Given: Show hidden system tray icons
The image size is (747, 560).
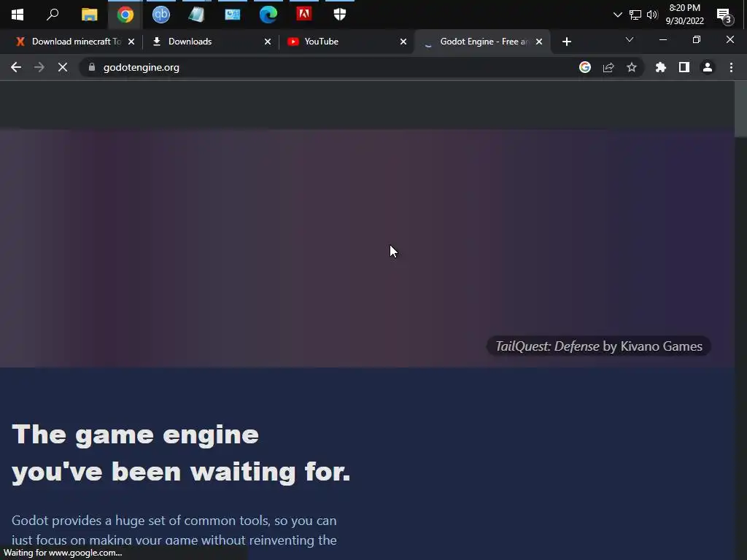Looking at the screenshot, I should tap(617, 15).
